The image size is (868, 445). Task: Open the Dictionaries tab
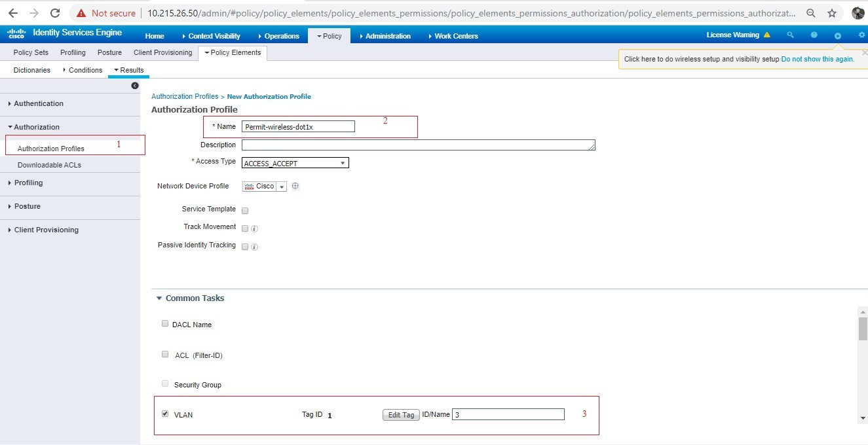tap(31, 70)
